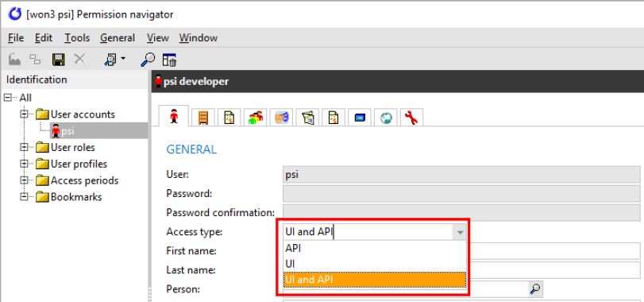Screen dimensions: 644x302
Task: Click the Bookmarks folder icon
Action: [x=42, y=196]
